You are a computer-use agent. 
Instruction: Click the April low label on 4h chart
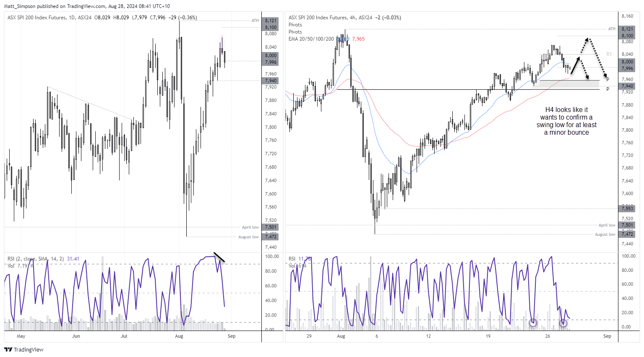[607, 225]
